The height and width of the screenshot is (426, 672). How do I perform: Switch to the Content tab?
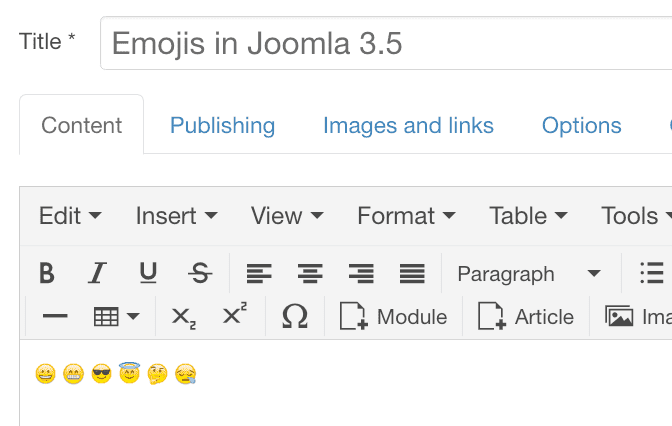[81, 125]
